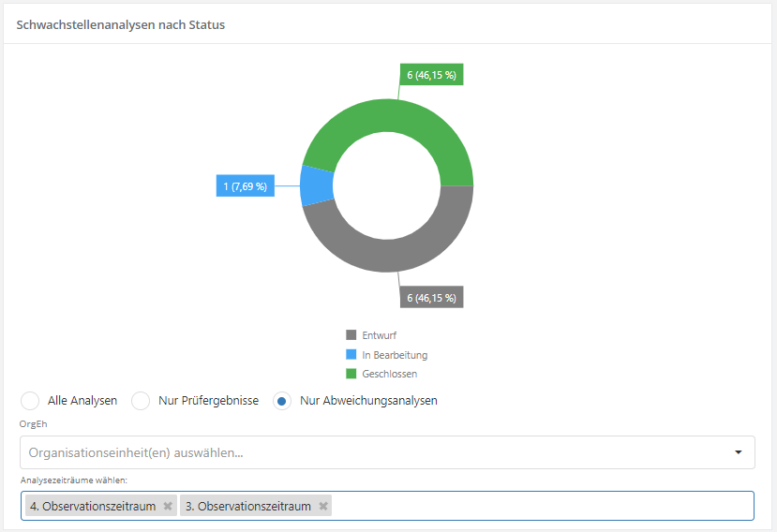The width and height of the screenshot is (777, 532).
Task: Click the Geschlossen legend label
Action: pos(390,374)
